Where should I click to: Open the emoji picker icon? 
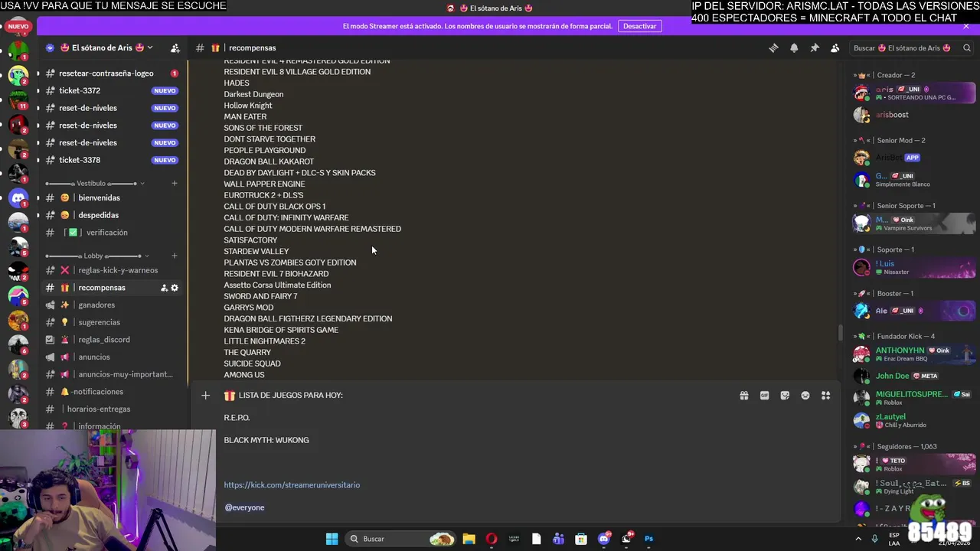click(805, 396)
